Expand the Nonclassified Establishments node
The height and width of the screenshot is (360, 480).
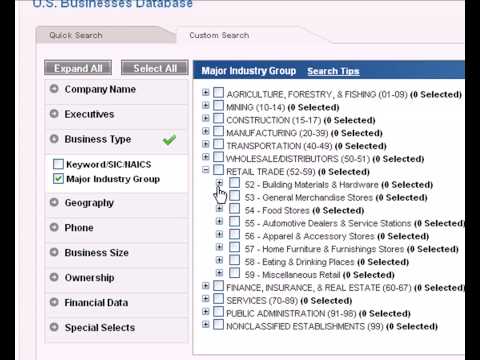206,324
